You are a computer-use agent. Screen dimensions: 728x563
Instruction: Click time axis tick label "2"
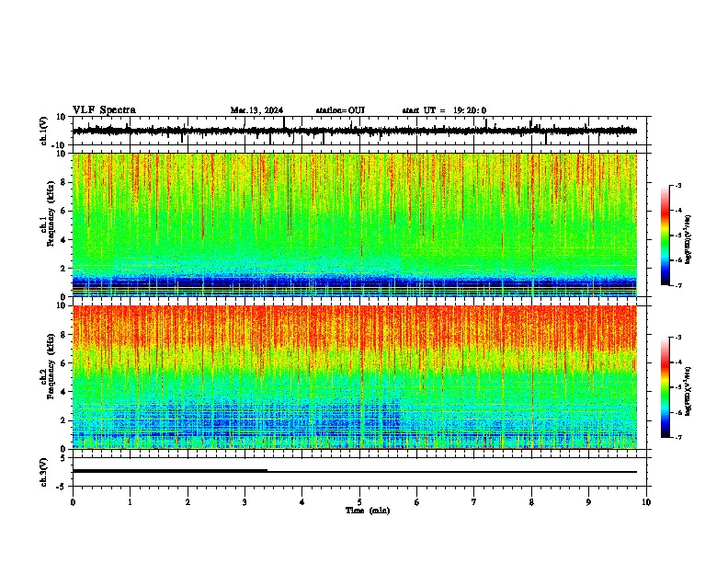188,502
